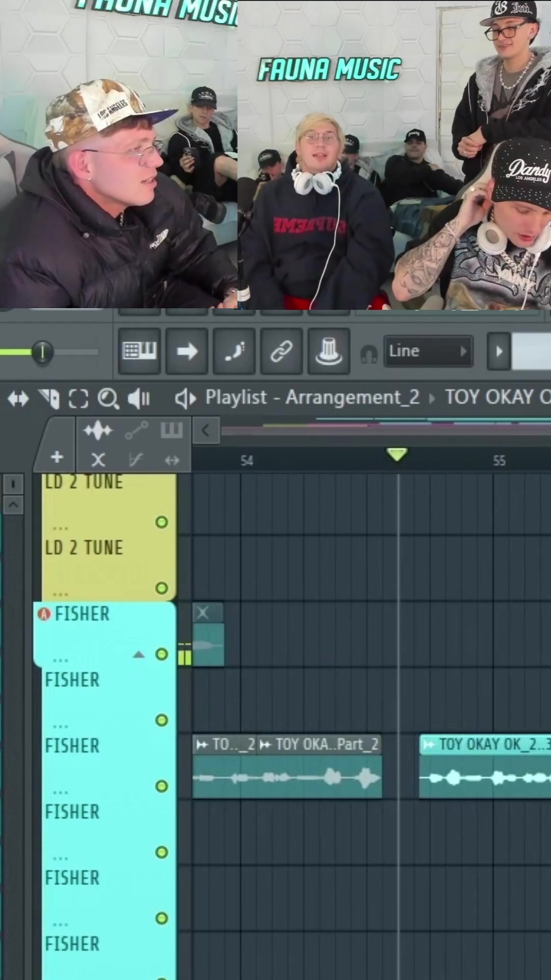Viewport: 551px width, 980px height.
Task: Select the TOY OKAY OK_2 audio clip
Action: [x=485, y=766]
